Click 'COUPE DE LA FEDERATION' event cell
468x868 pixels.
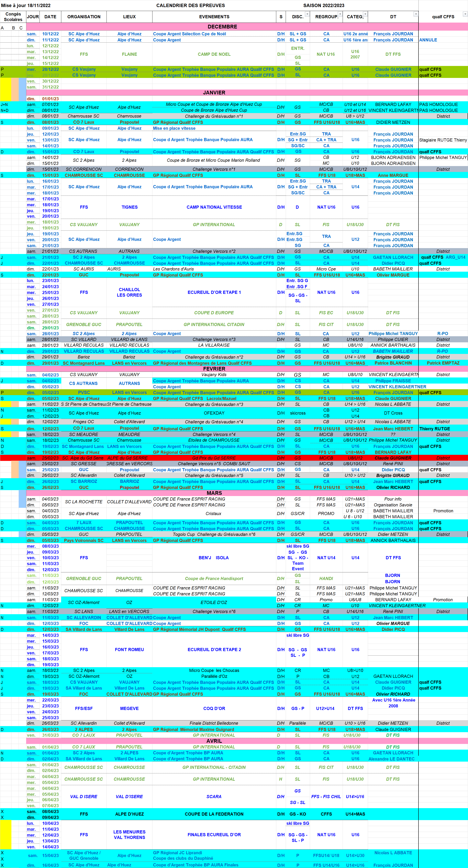[214, 814]
